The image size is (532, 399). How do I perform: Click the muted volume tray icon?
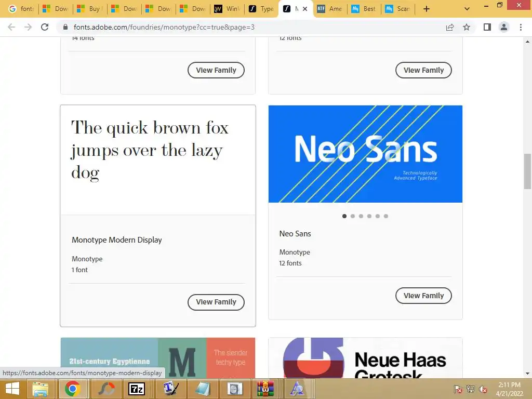(x=483, y=389)
